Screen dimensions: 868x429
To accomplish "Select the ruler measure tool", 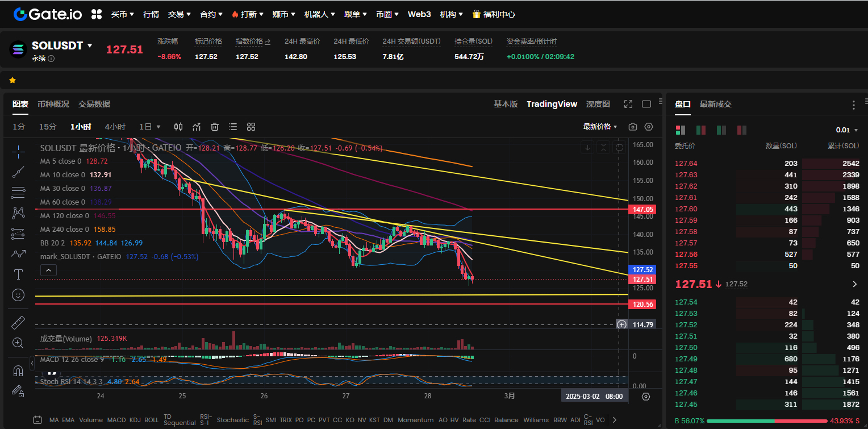I will coord(18,323).
